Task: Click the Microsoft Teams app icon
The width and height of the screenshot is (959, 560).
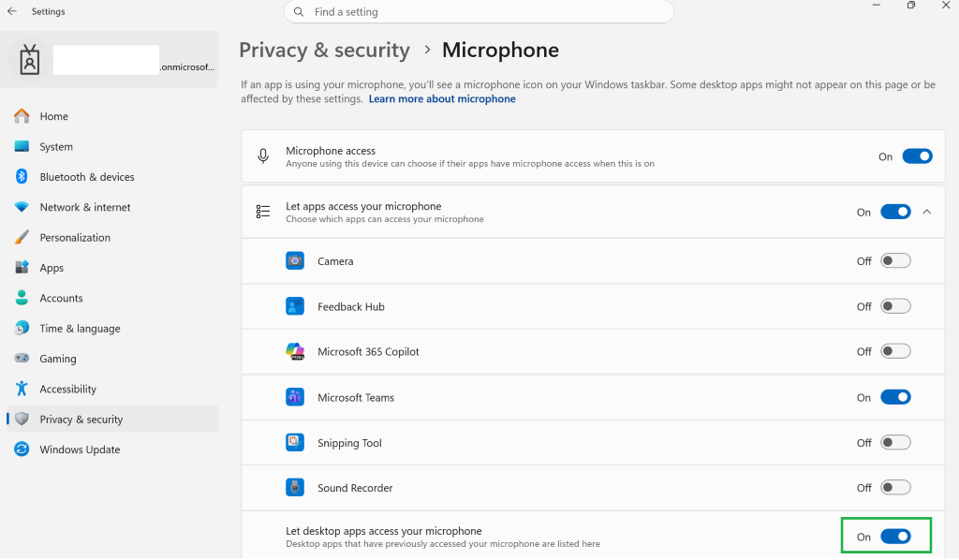Action: [295, 397]
